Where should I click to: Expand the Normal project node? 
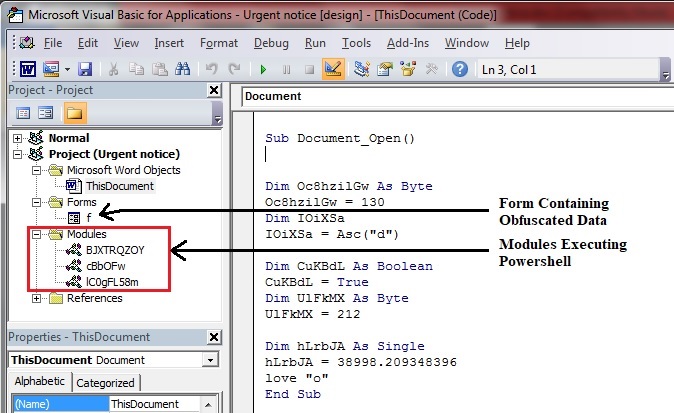[17, 138]
